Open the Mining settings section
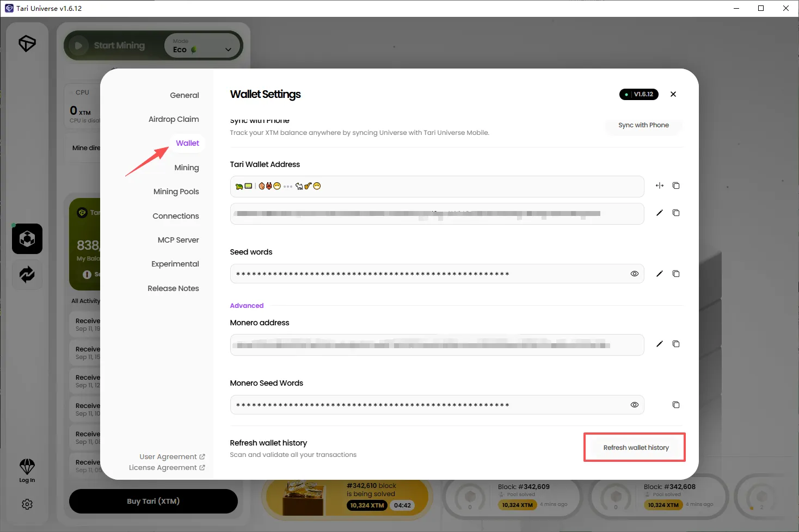 [186, 168]
